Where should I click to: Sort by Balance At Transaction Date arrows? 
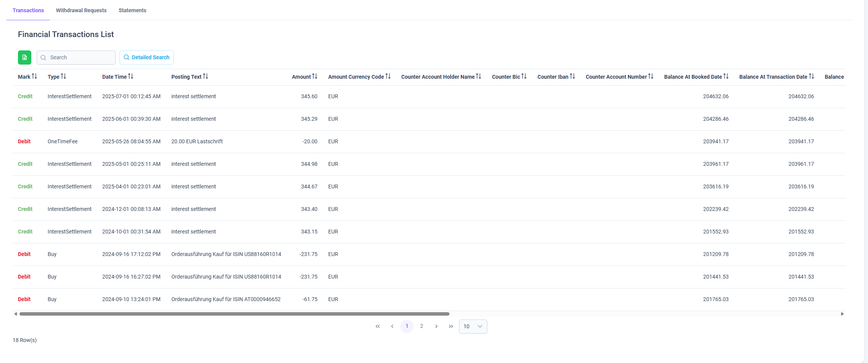pos(811,76)
